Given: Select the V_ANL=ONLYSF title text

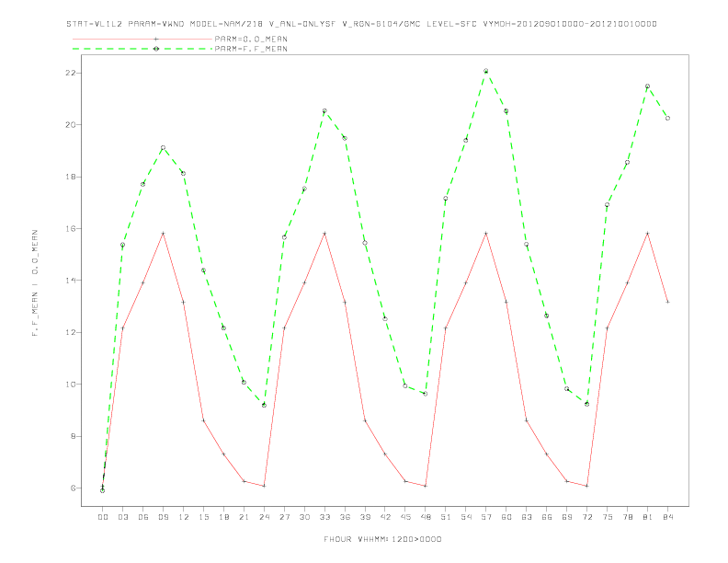Looking at the screenshot, I should coord(302,24).
